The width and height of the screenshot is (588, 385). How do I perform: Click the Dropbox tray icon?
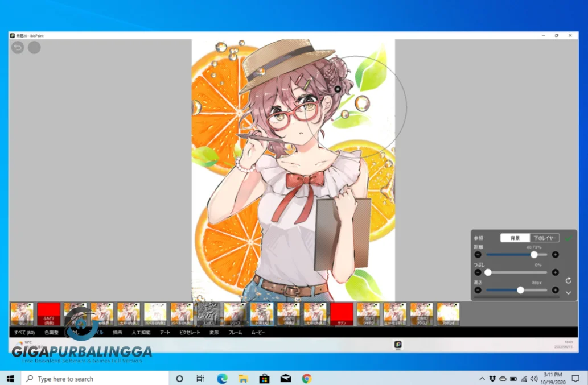pyautogui.click(x=492, y=379)
